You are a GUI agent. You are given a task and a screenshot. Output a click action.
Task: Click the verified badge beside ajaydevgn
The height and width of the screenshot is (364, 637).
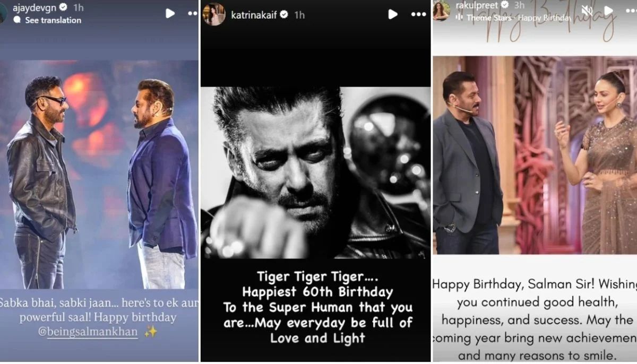pyautogui.click(x=64, y=8)
